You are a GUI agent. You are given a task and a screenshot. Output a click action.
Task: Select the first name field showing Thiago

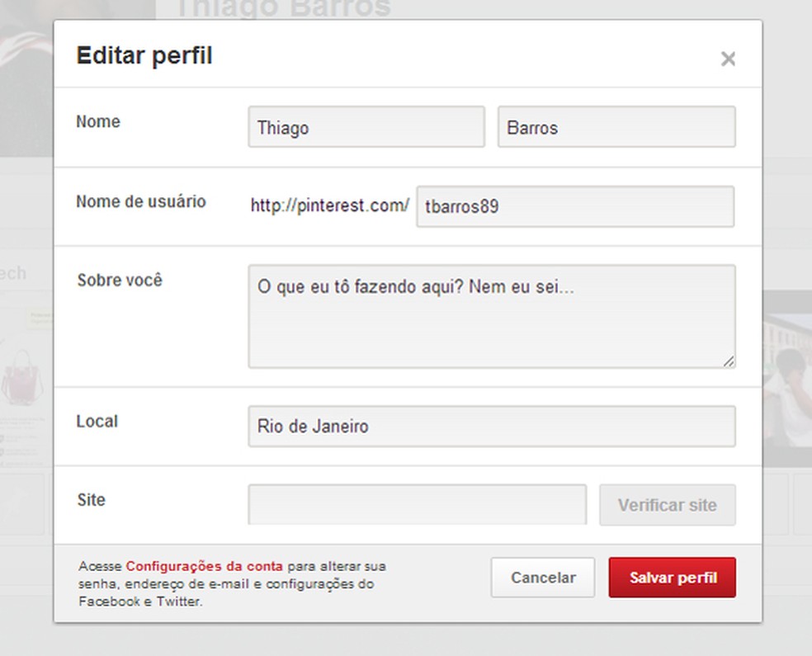[x=366, y=127]
